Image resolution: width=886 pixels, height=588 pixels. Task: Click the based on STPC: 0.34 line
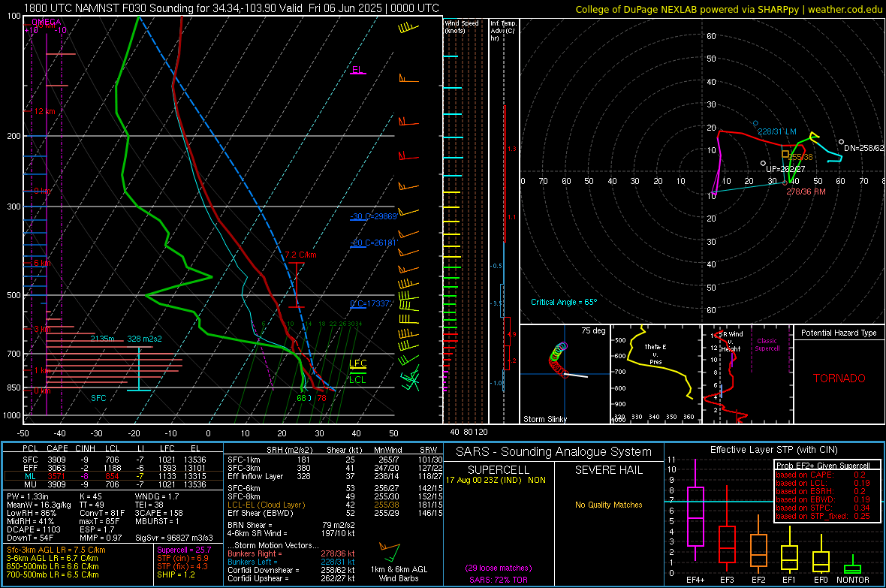tap(823, 508)
